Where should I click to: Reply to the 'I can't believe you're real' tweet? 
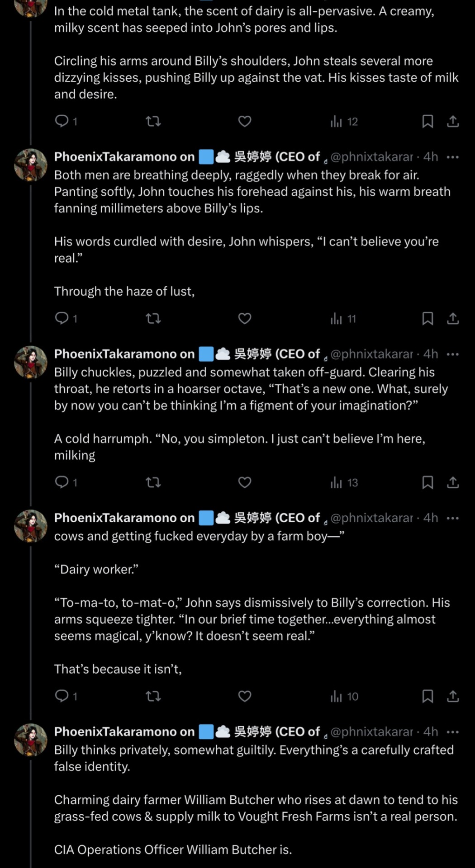[62, 318]
